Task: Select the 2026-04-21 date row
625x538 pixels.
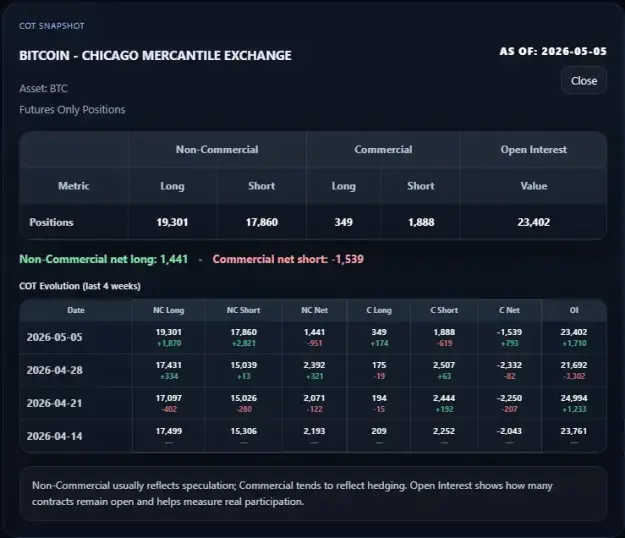Action: click(x=313, y=403)
